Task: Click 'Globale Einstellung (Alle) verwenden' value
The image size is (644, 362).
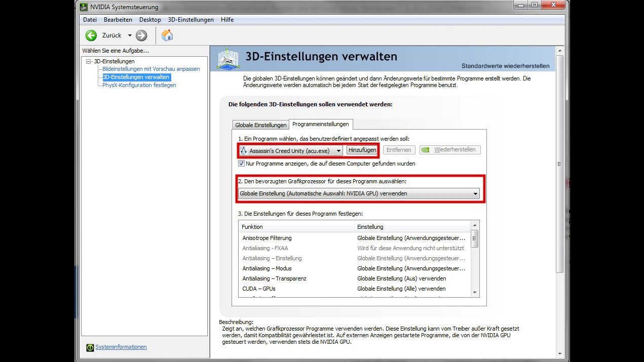Action: click(401, 289)
